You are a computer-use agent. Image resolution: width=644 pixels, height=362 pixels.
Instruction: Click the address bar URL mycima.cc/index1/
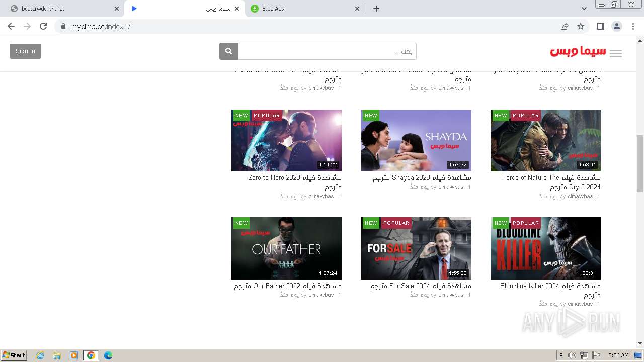pos(101,26)
